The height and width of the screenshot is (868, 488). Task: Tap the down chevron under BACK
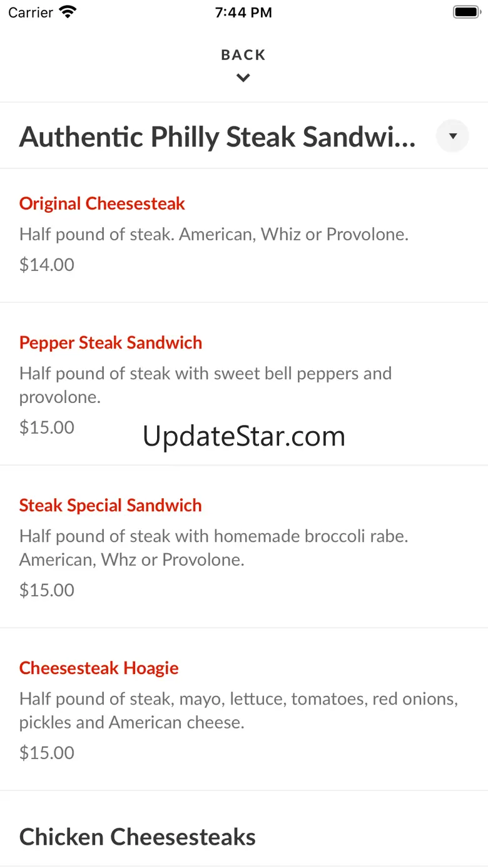pyautogui.click(x=243, y=78)
